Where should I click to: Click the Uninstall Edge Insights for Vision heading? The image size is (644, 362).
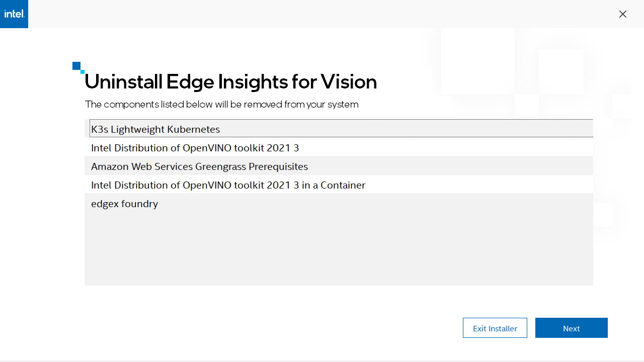[231, 82]
